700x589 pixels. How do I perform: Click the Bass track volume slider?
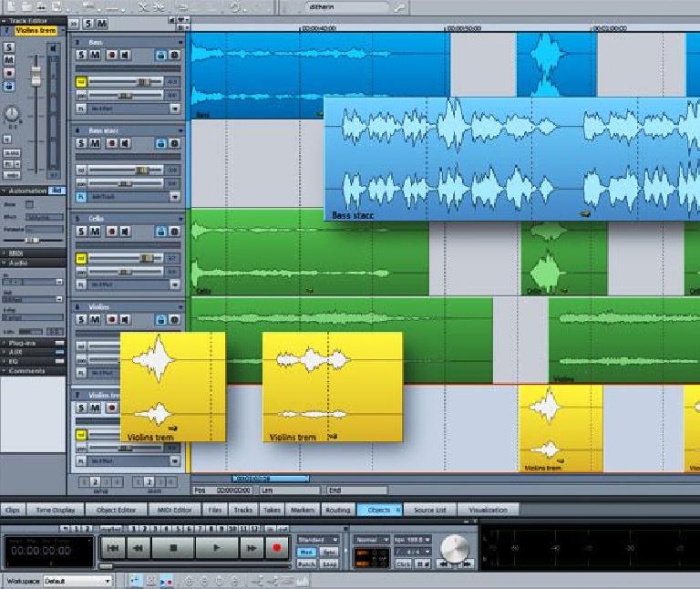(x=142, y=82)
